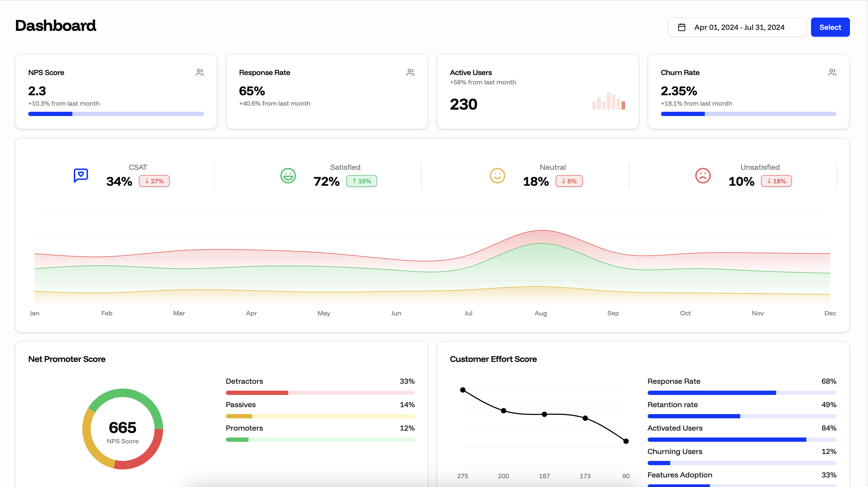The image size is (868, 487).
Task: Click the users icon on Response Rate card
Action: click(x=410, y=72)
